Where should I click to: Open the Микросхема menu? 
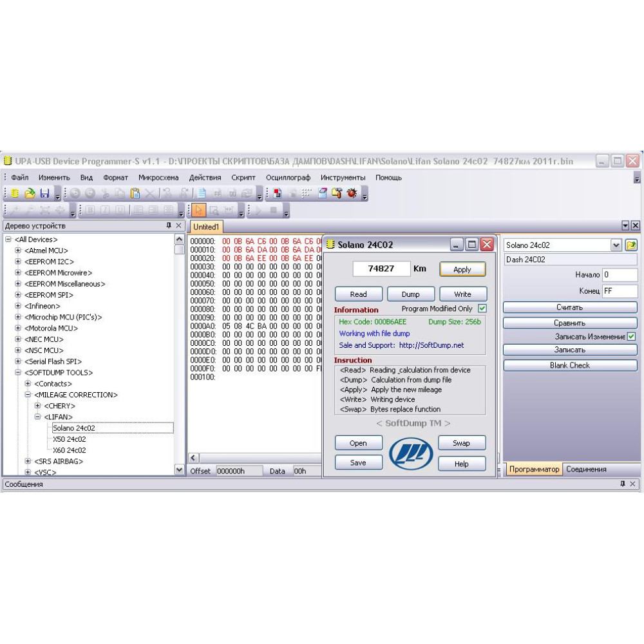click(x=158, y=178)
